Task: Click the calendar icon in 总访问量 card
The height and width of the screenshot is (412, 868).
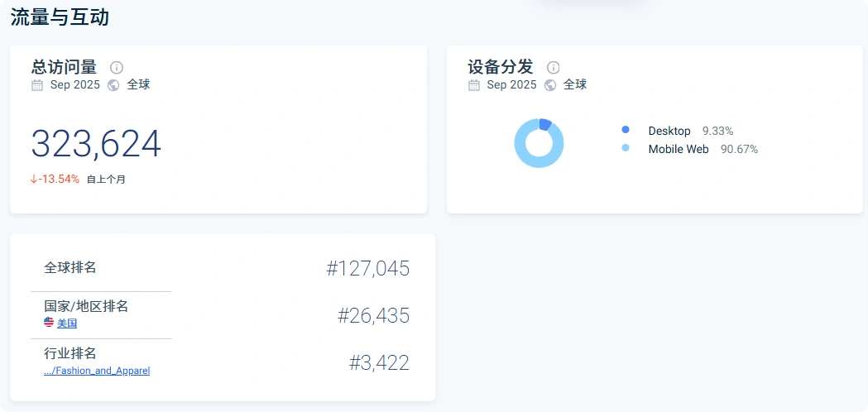Action: (37, 85)
